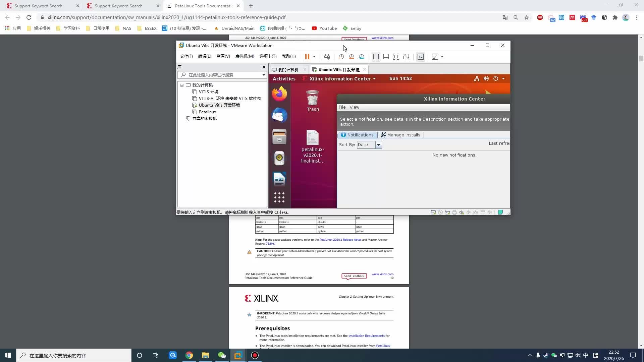The width and height of the screenshot is (644, 362).
Task: Click the network adapter status bar icon
Action: pos(447,213)
